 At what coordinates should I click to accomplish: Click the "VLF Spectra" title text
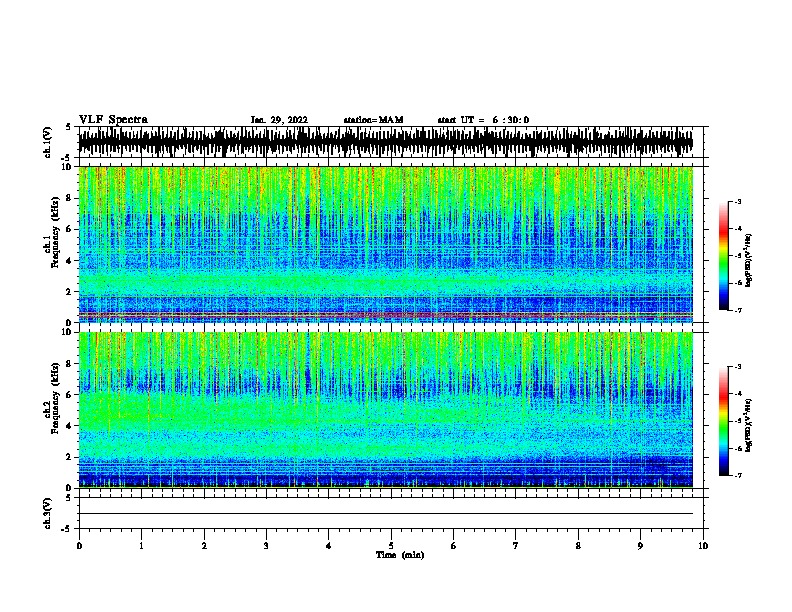point(113,120)
